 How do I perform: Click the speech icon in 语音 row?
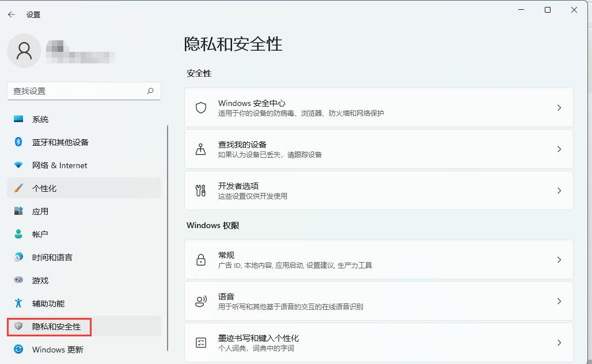coord(201,301)
